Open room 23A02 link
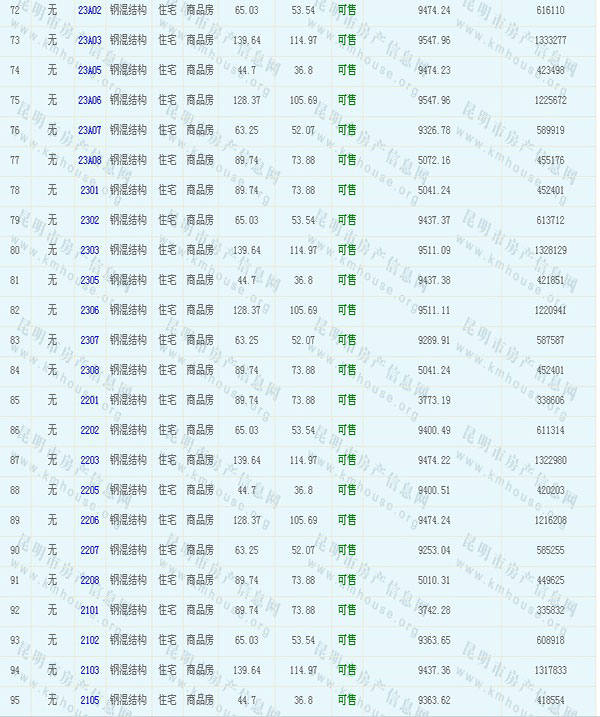This screenshot has height=717, width=600. coord(89,10)
